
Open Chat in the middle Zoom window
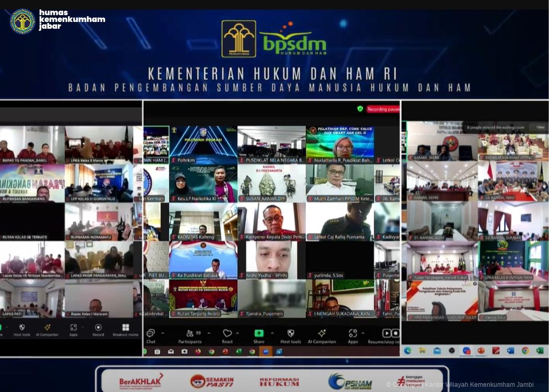pos(151,336)
